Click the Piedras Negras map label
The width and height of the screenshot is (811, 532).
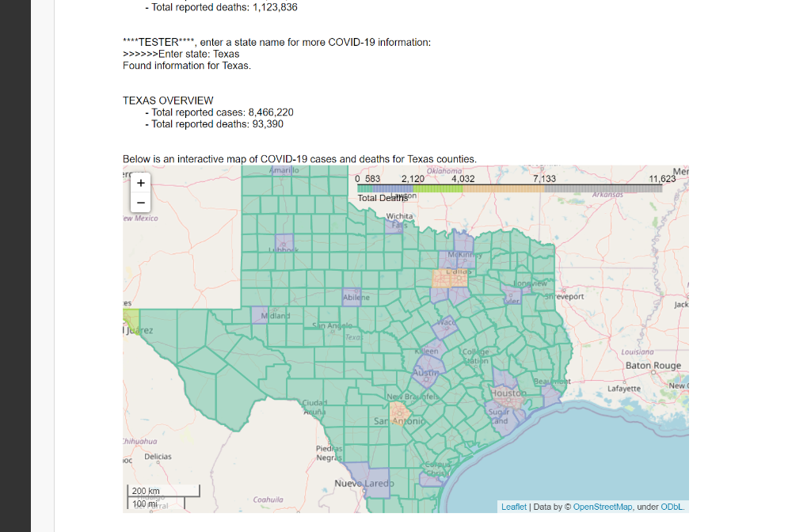(329, 453)
